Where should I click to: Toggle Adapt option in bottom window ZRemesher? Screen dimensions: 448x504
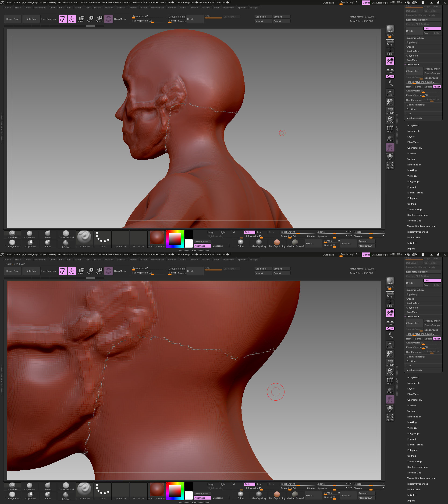coord(437,339)
